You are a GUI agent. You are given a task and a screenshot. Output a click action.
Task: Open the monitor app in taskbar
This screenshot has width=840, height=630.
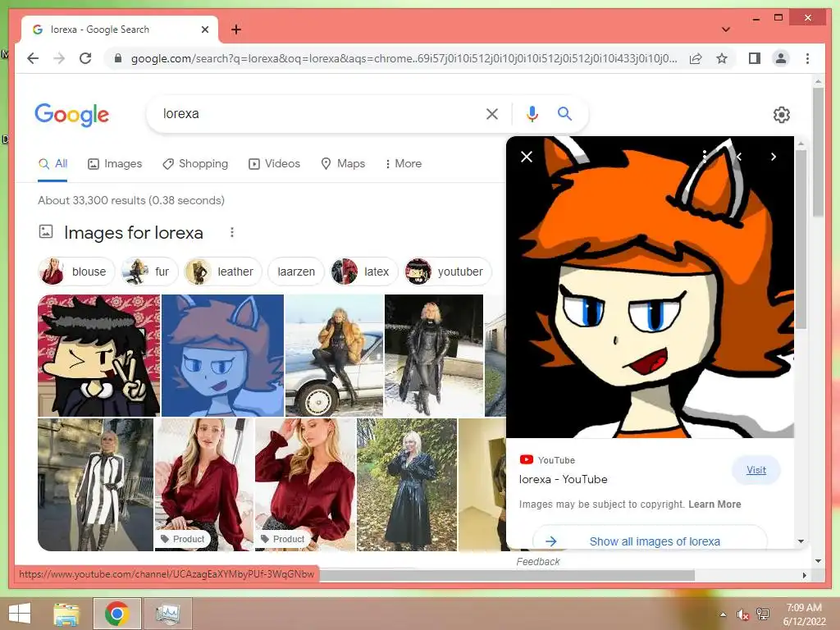(x=167, y=614)
